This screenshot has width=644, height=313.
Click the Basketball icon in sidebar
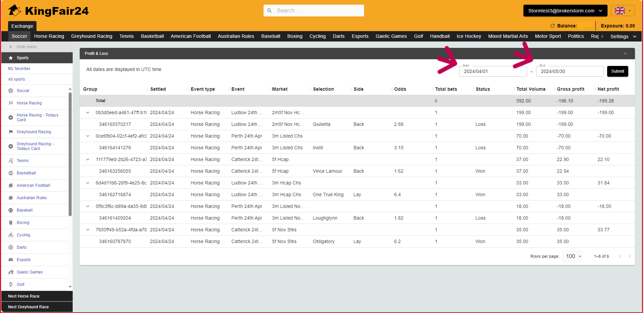coord(11,173)
